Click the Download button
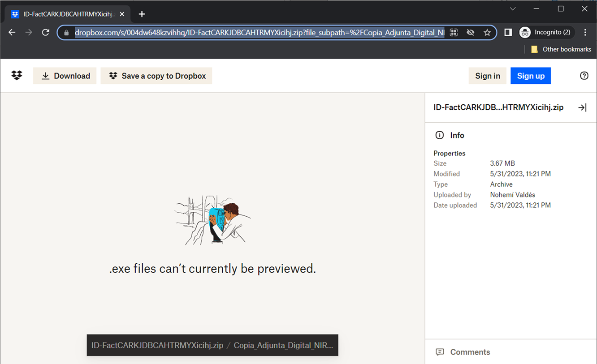 click(x=65, y=76)
